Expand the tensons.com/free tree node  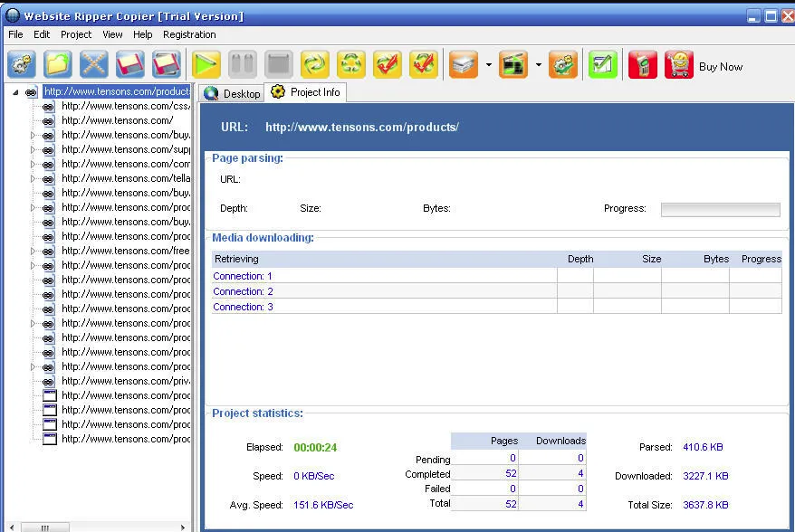[33, 252]
